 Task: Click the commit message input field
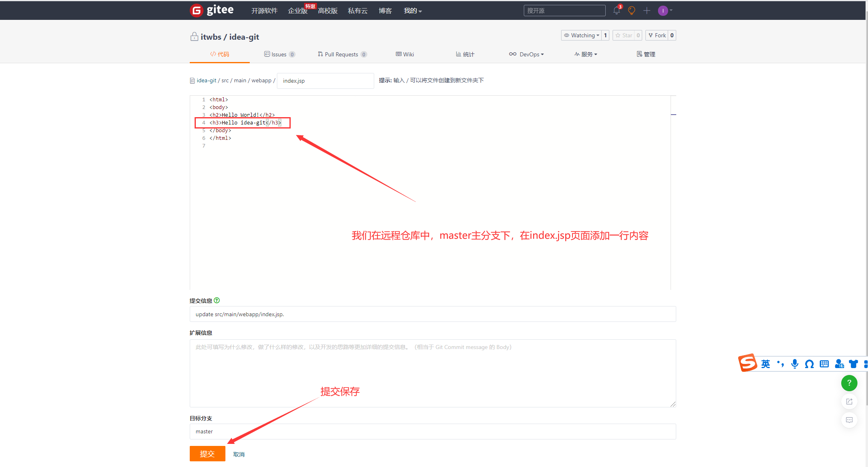433,314
